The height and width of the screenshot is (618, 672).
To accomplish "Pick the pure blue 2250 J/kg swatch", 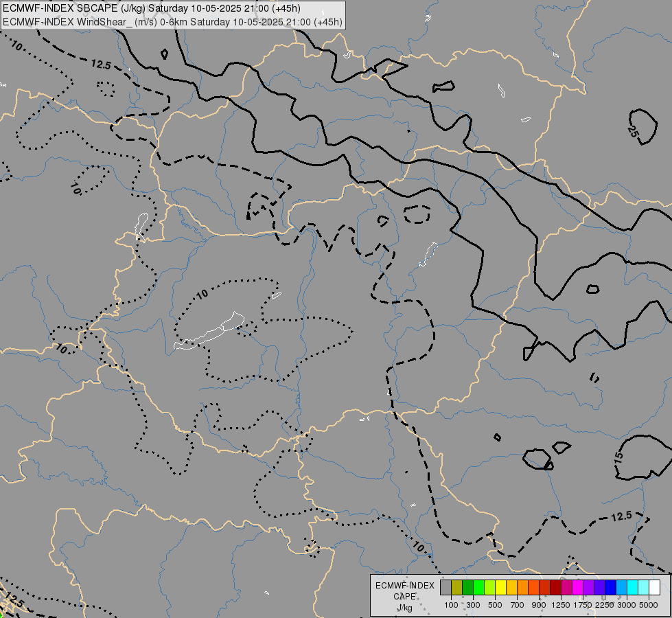I will [x=610, y=587].
